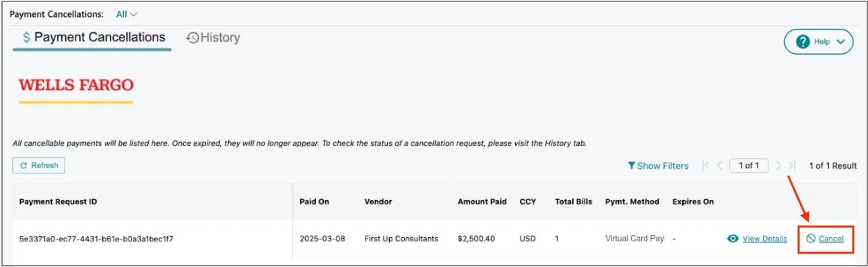Open the Payment Cancellations All dropdown
The height and width of the screenshot is (267, 868).
pos(127,13)
